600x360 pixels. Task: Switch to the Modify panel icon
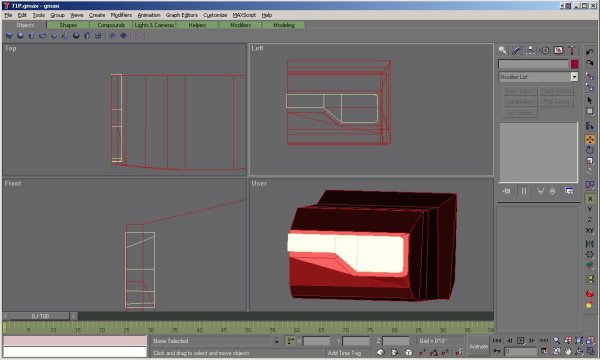tap(517, 50)
